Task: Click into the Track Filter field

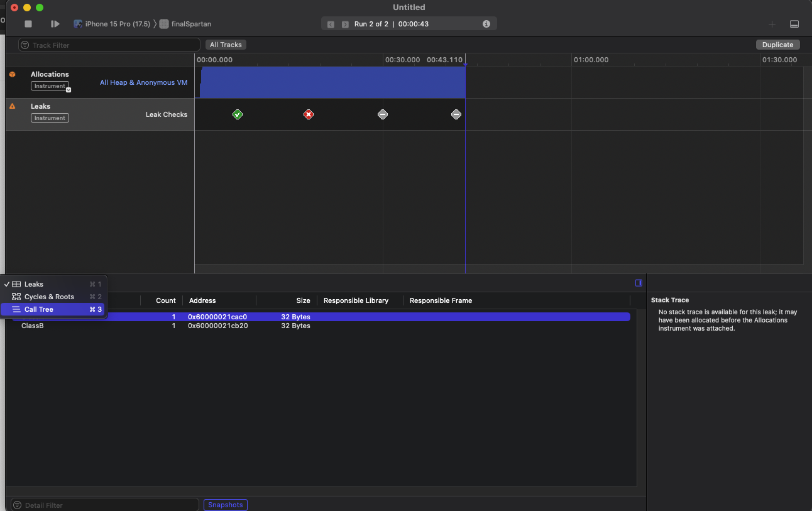Action: click(109, 45)
